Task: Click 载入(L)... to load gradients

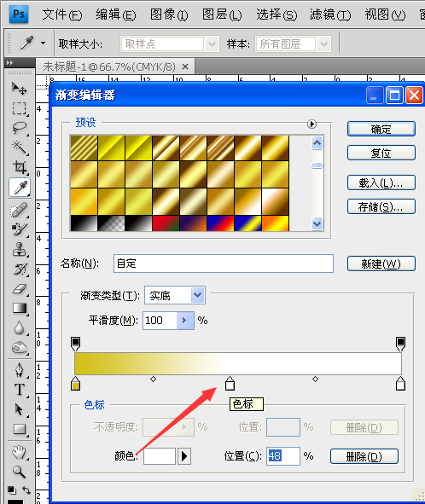Action: pos(381,182)
